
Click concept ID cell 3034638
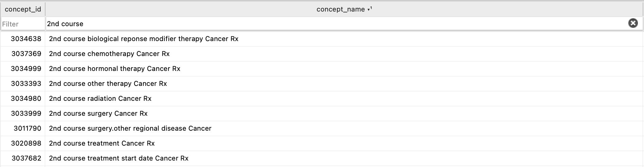(26, 39)
